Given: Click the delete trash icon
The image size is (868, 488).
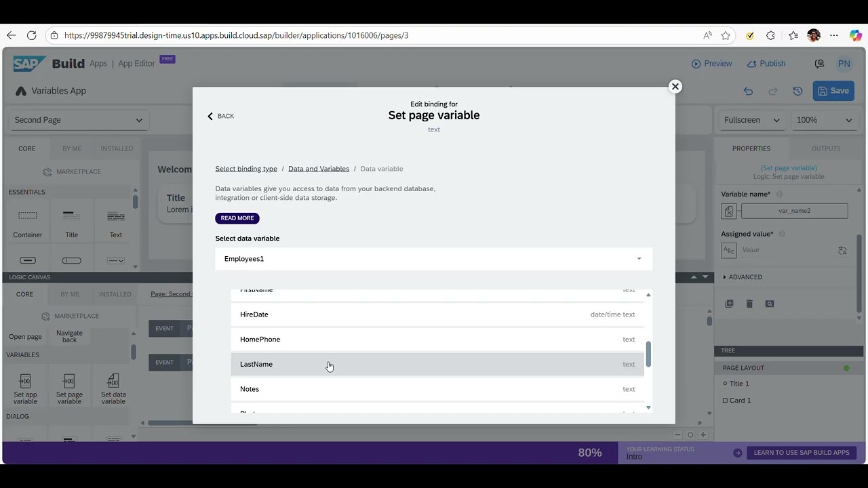Looking at the screenshot, I should pyautogui.click(x=749, y=304).
